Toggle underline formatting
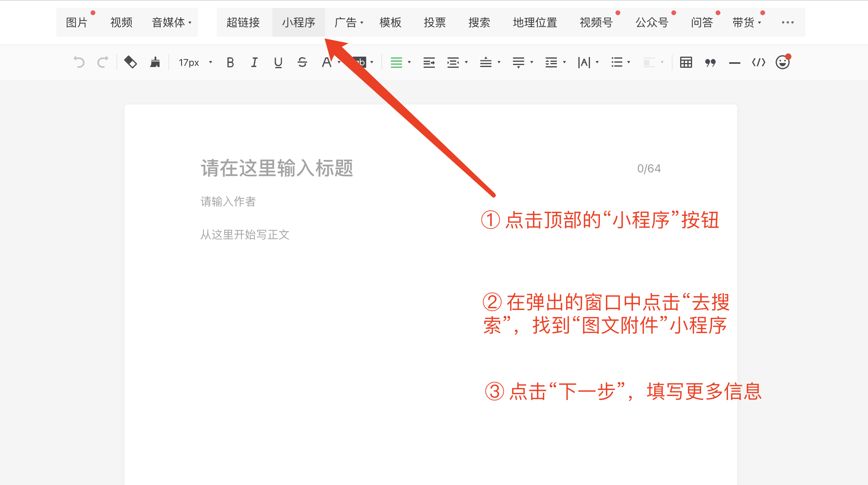 tap(278, 63)
